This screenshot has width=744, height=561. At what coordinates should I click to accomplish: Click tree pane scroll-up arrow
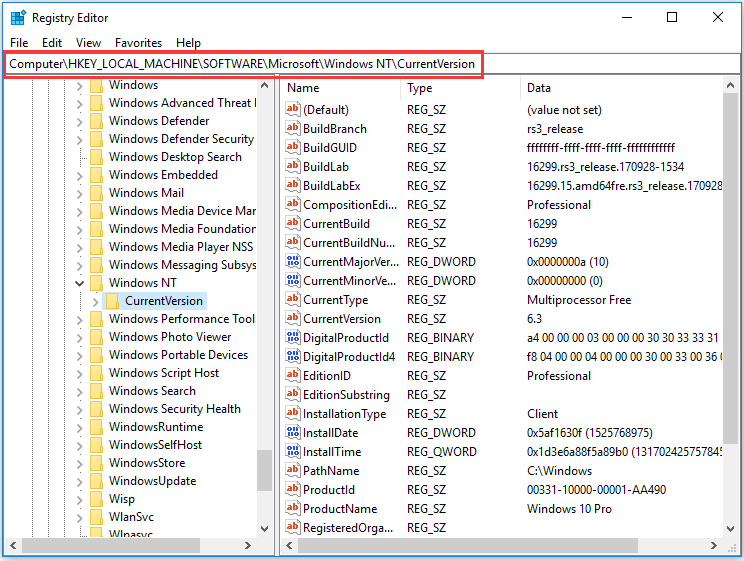click(x=265, y=85)
